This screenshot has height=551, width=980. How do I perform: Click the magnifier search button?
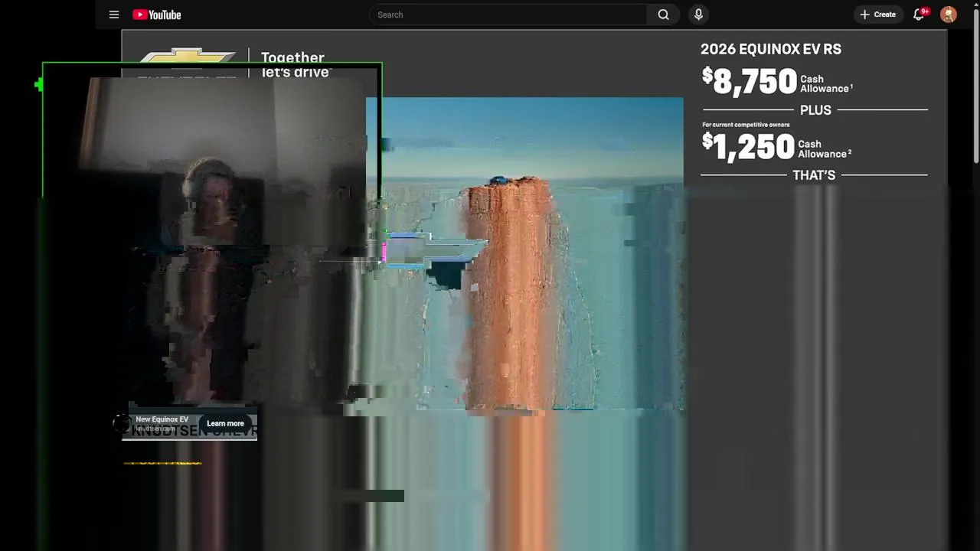[663, 15]
